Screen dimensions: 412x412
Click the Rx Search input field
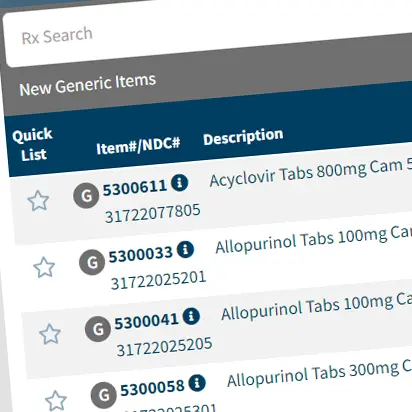[x=208, y=35]
